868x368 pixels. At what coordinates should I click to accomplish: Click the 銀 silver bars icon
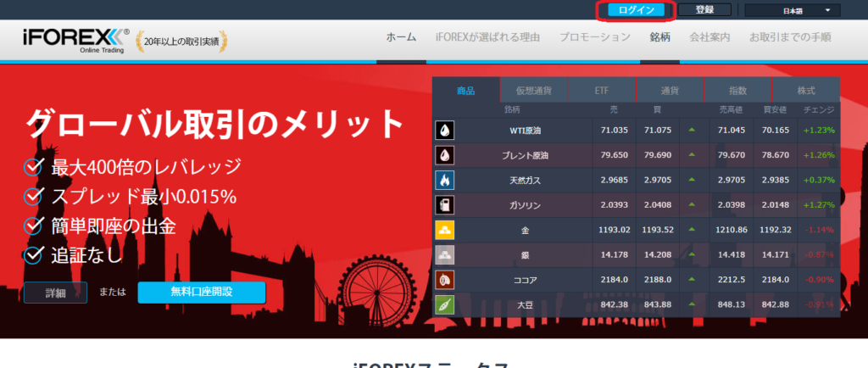click(x=445, y=254)
